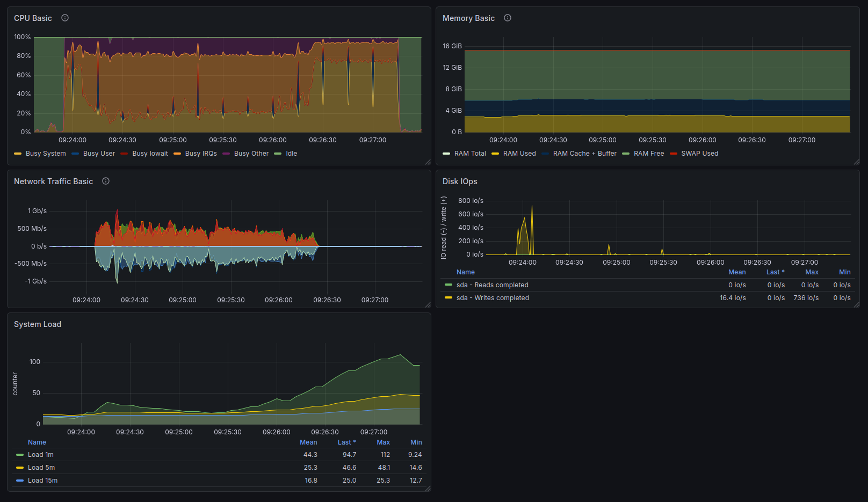Sort System Load legend by Max
The height and width of the screenshot is (502, 868).
pyautogui.click(x=383, y=442)
